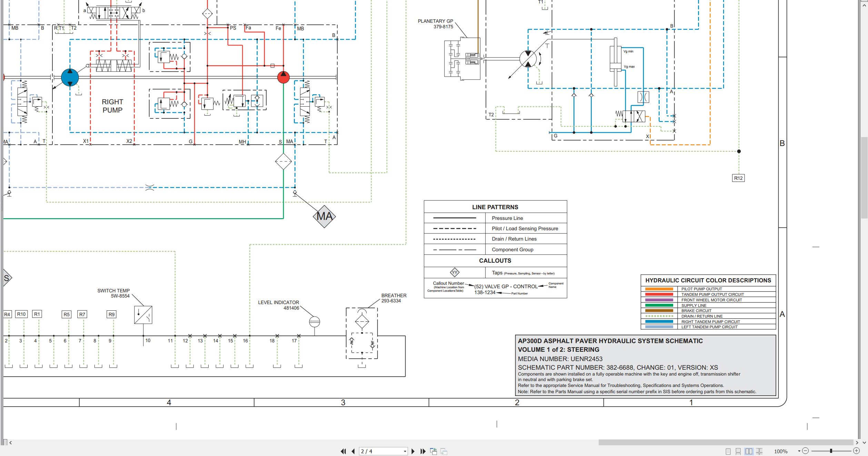Click VOLUME 1 of 2: STEERING text

[x=559, y=350]
